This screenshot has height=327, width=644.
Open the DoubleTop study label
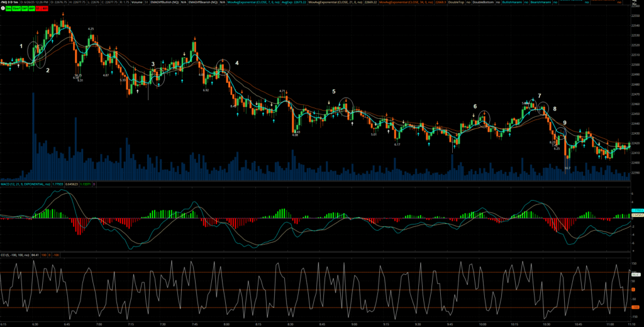(x=457, y=2)
